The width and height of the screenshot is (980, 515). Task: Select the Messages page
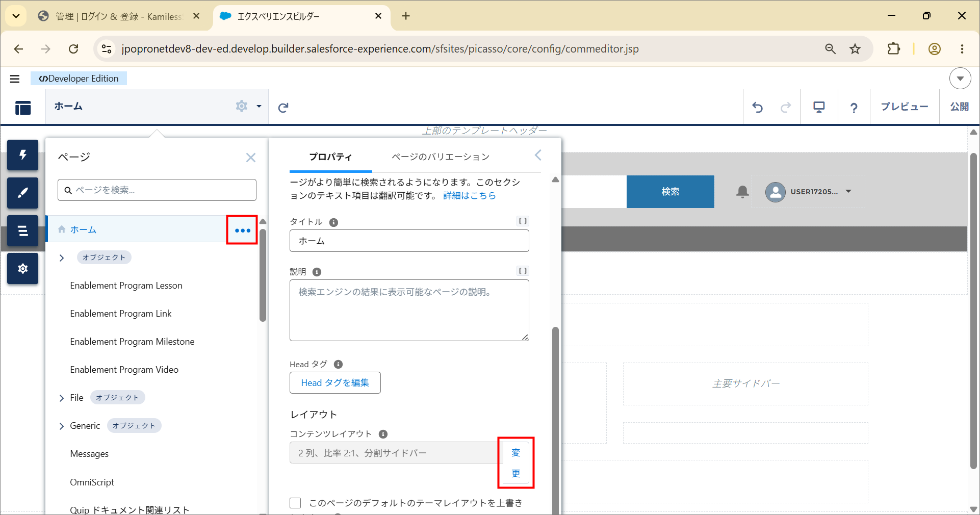point(89,454)
